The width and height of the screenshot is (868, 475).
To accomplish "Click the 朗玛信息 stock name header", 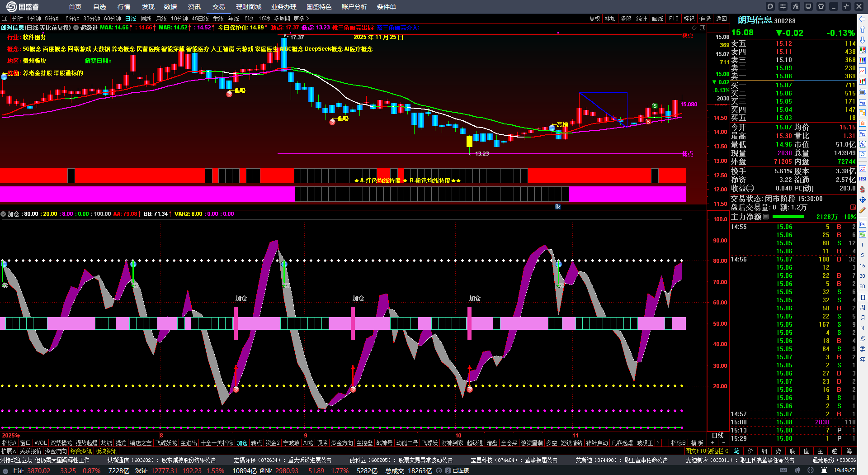I will click(x=755, y=20).
